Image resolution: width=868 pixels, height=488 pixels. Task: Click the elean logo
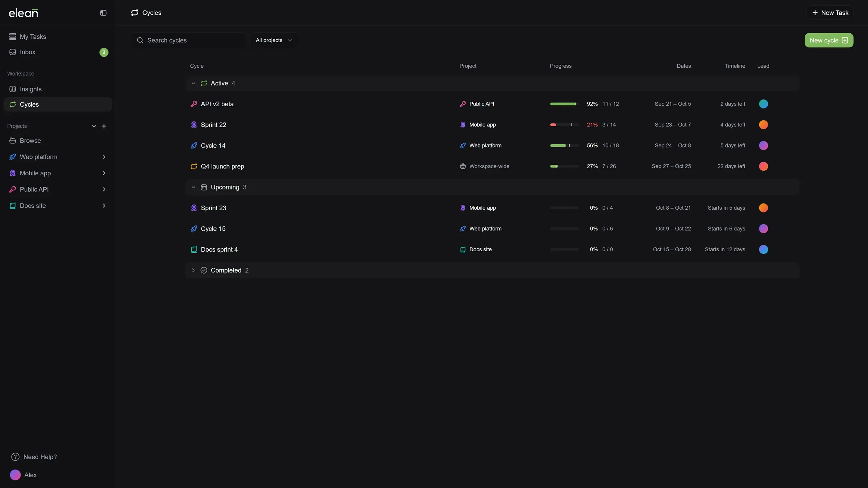24,13
